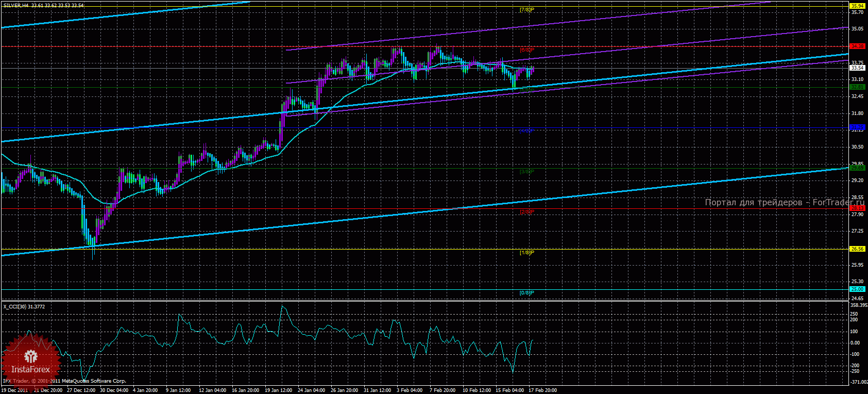Click the green 32.81 price level tag
The height and width of the screenshot is (394, 868).
click(857, 87)
